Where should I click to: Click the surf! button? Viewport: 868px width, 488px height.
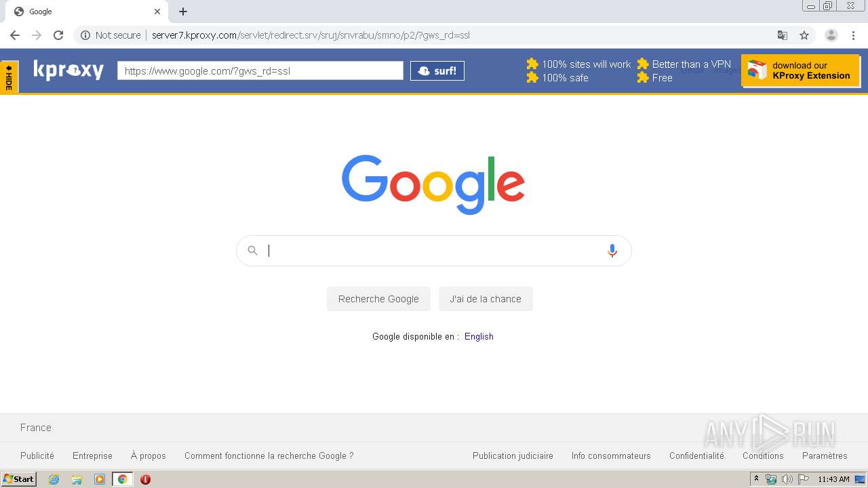click(x=437, y=70)
